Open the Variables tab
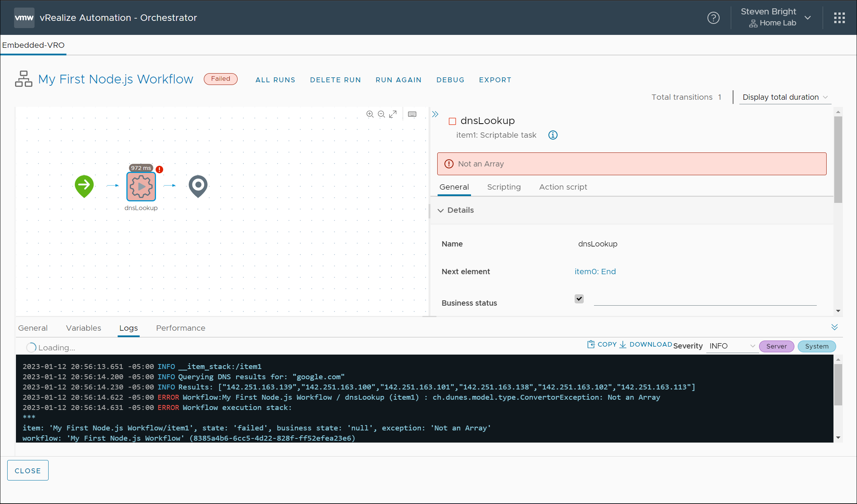 click(x=83, y=328)
